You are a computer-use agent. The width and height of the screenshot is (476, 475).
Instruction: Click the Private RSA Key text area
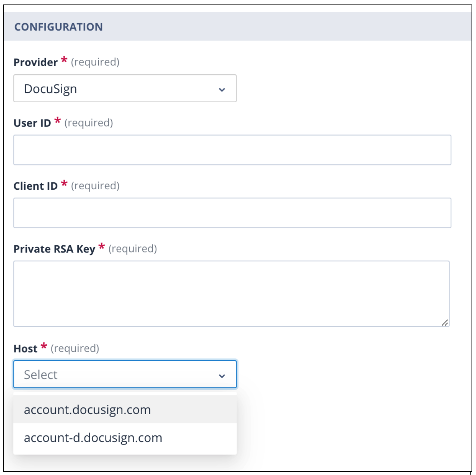pyautogui.click(x=231, y=294)
